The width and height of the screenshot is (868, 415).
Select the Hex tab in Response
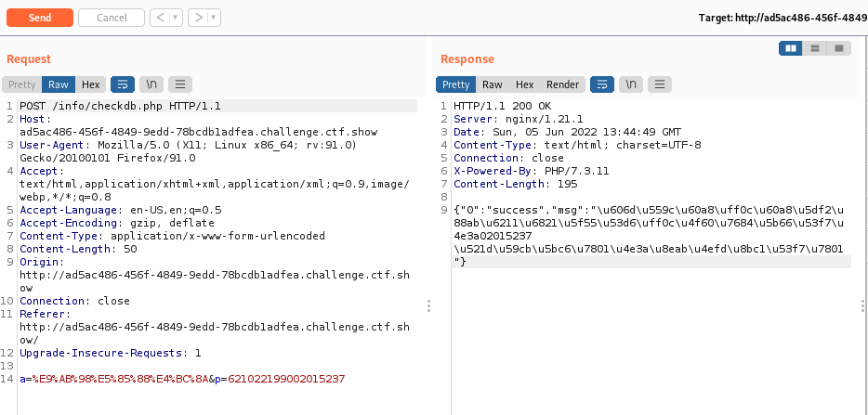525,84
